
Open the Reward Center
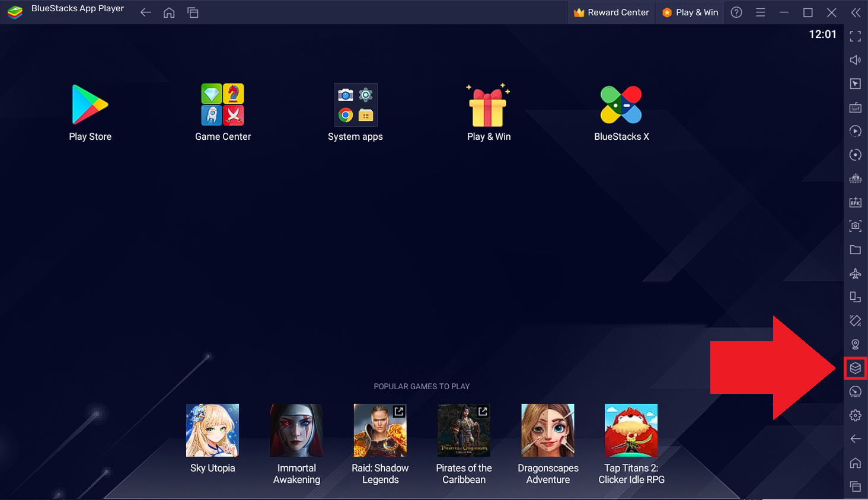click(611, 12)
